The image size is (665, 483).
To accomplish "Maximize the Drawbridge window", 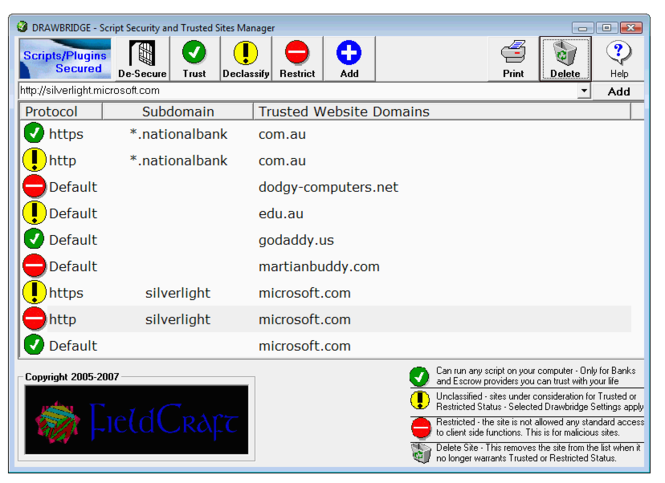I will tap(606, 28).
